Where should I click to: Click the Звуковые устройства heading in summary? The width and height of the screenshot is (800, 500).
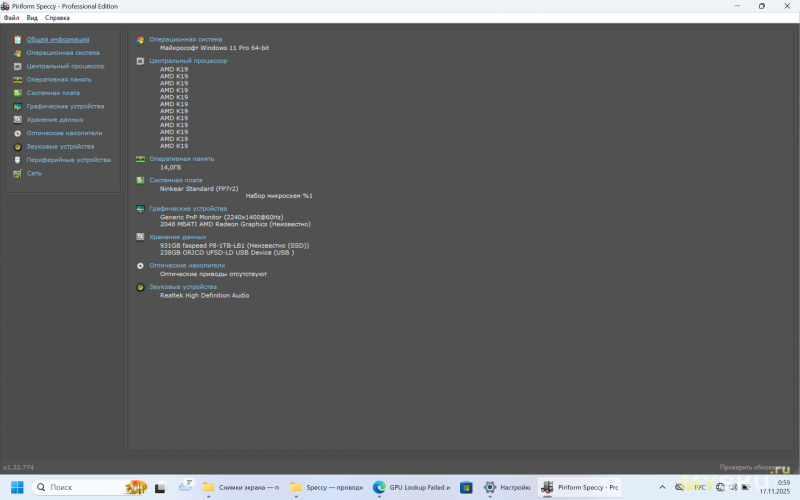tap(181, 287)
